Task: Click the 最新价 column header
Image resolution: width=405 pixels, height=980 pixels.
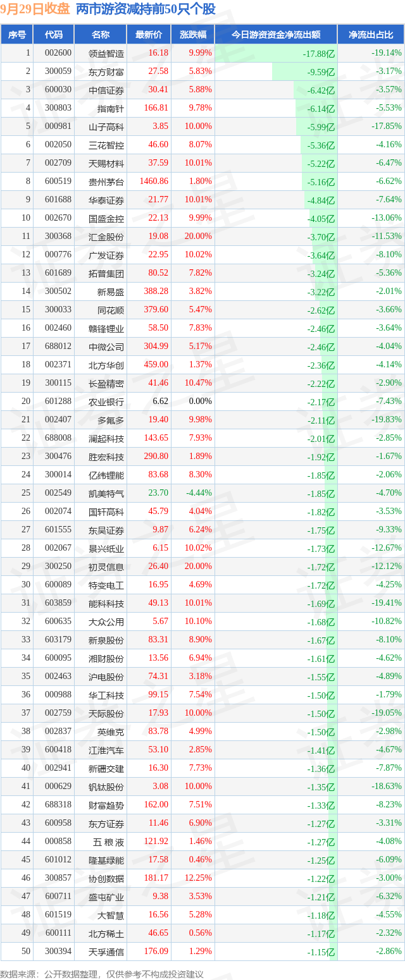Action: 148,35
